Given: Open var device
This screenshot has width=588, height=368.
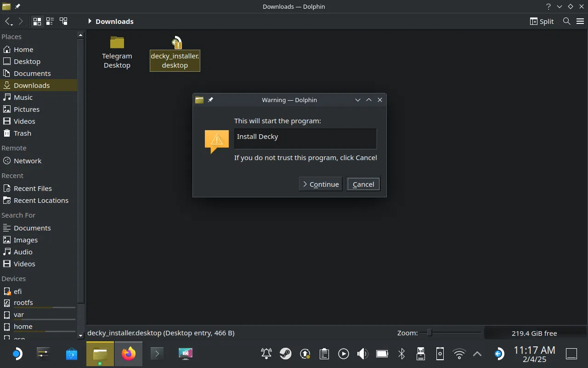Looking at the screenshot, I should pyautogui.click(x=39, y=315).
